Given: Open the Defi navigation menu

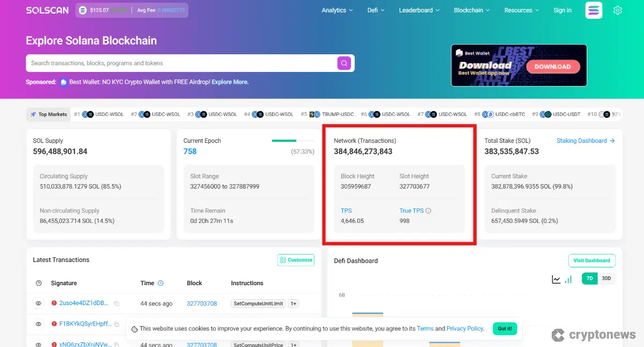Looking at the screenshot, I should coord(376,10).
